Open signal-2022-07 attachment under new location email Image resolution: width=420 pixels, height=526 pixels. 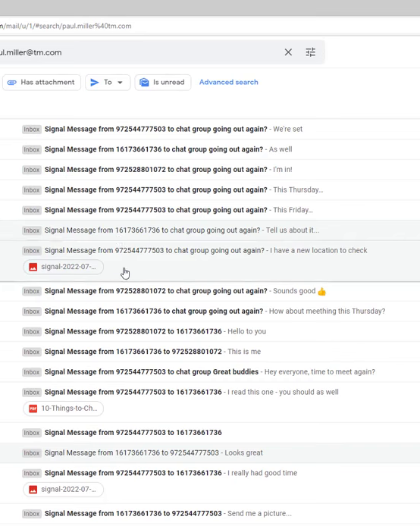coord(63,267)
